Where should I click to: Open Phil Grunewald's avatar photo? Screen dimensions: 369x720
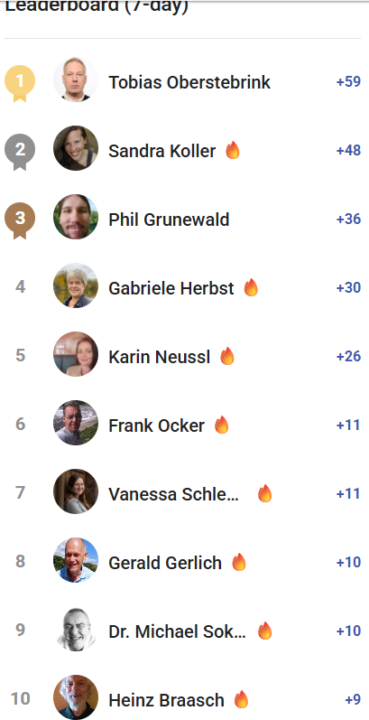click(x=76, y=217)
